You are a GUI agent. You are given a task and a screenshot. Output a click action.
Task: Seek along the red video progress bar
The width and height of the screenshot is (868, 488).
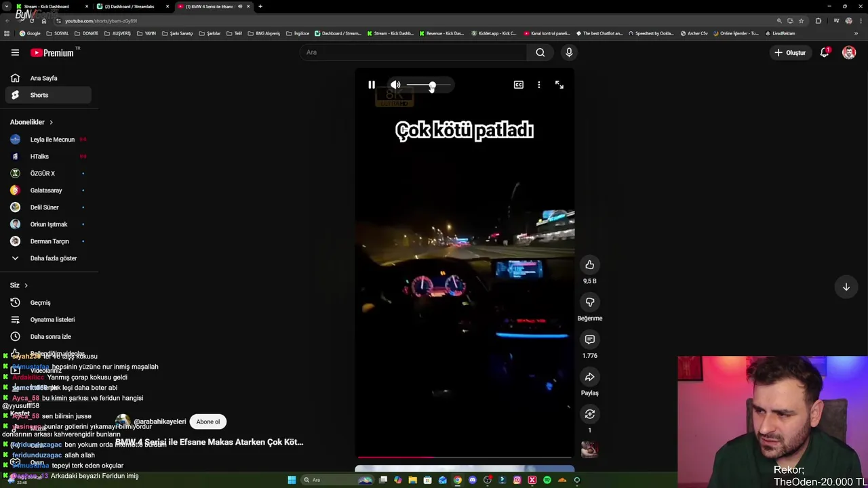click(465, 457)
